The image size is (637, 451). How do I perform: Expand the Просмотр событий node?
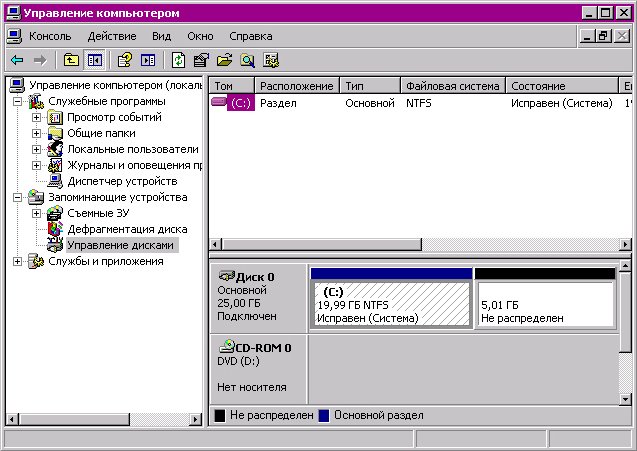pos(37,117)
